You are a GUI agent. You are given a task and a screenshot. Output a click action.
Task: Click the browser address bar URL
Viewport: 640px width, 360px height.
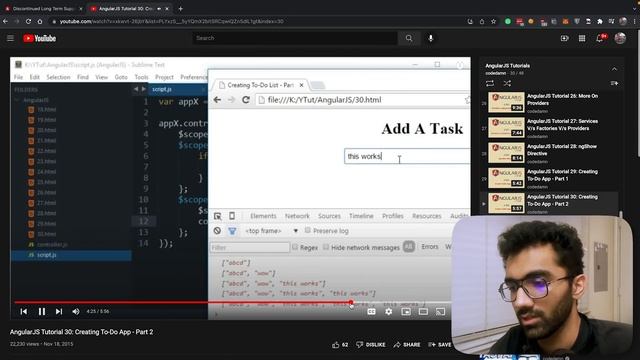tap(171, 21)
